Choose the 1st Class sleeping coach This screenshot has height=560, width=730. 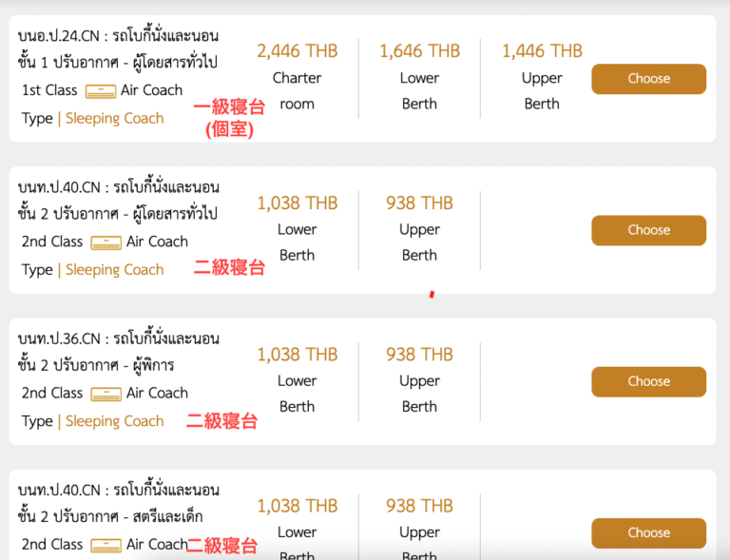click(x=648, y=79)
